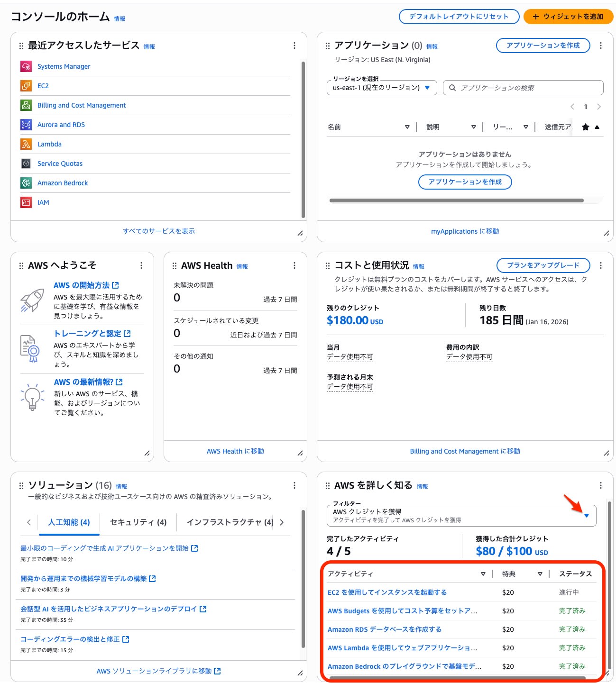Image resolution: width=616 pixels, height=683 pixels.
Task: Click the solutions list vertical scrollbar
Action: coord(303,579)
